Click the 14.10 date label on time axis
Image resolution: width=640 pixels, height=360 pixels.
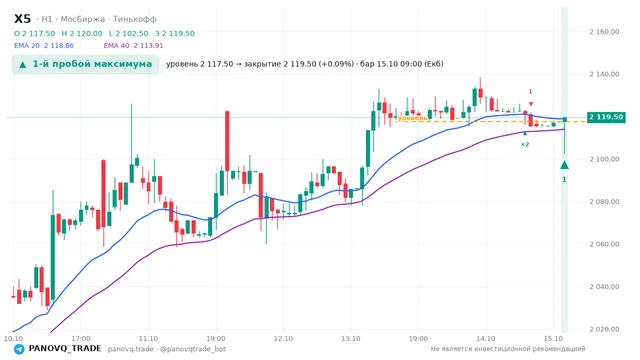click(486, 339)
